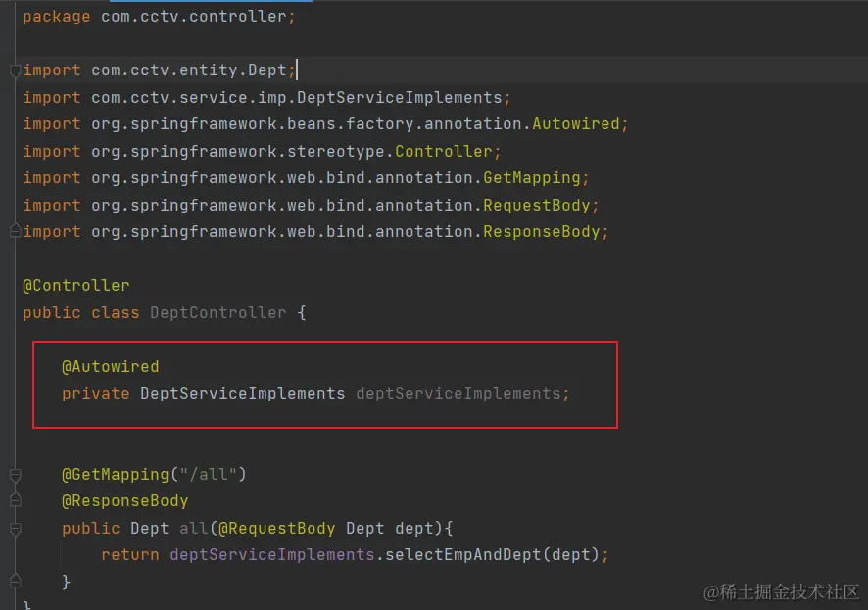The image size is (868, 610).
Task: Collapse the import block fold marker
Action: pyautogui.click(x=16, y=70)
